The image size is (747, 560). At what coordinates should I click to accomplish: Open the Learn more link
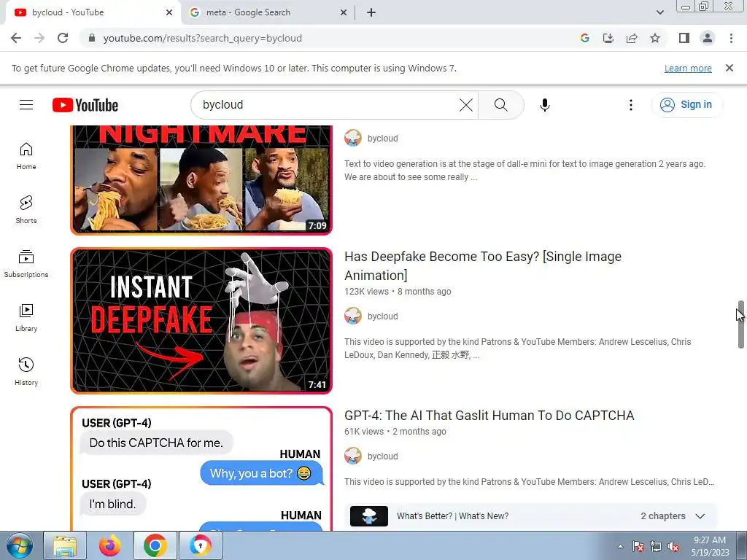coord(688,68)
